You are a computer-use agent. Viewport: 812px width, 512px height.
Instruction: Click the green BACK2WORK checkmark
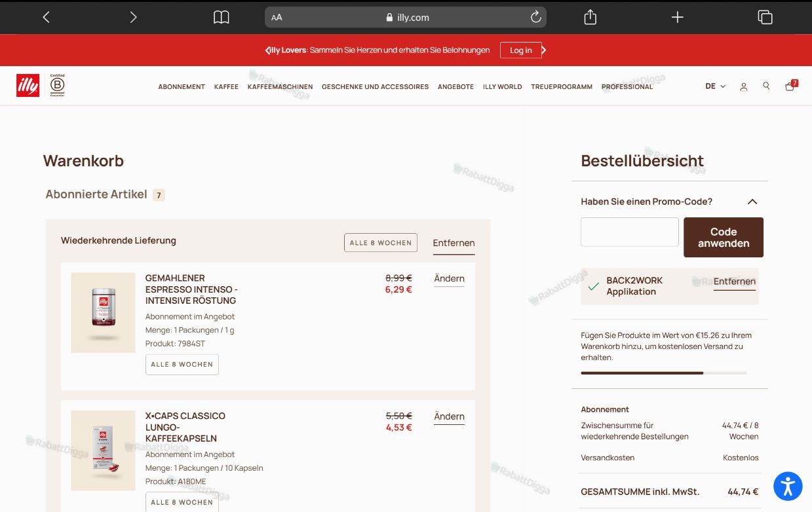click(593, 286)
